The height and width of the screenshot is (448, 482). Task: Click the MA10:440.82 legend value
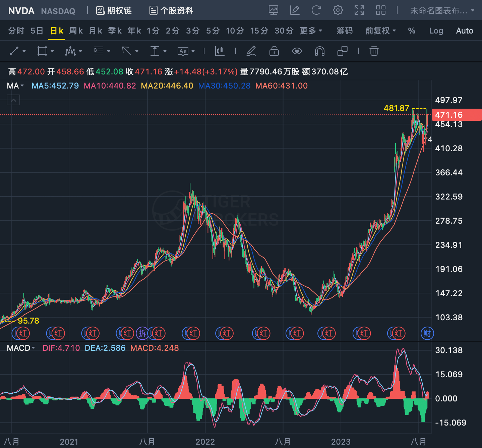[x=110, y=86]
